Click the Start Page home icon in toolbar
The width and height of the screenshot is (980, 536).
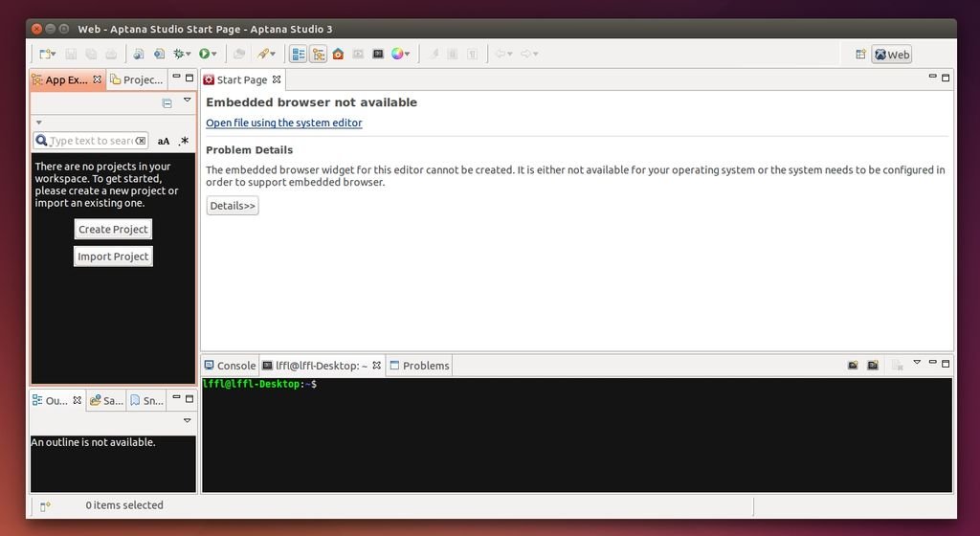point(338,55)
